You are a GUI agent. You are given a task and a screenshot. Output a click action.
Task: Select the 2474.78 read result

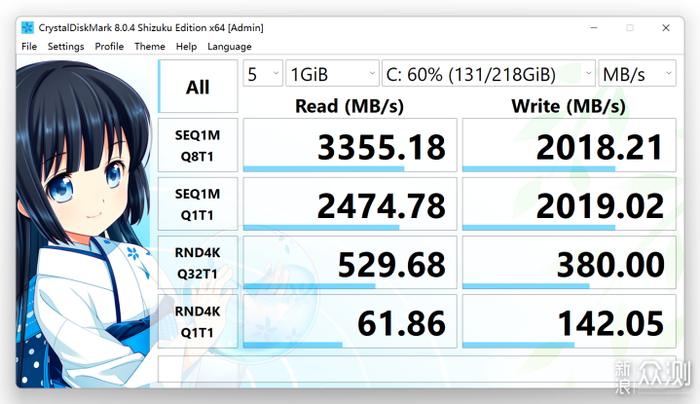point(350,204)
